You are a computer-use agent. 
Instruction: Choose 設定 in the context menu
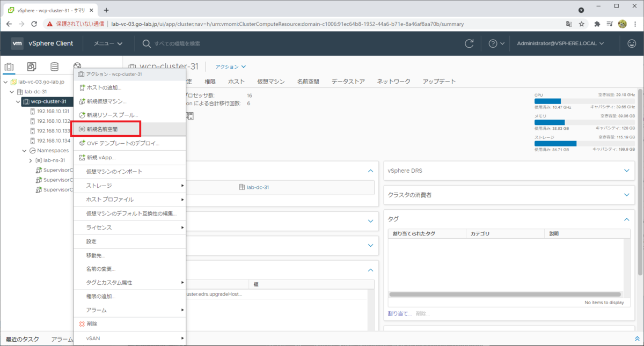(129, 241)
